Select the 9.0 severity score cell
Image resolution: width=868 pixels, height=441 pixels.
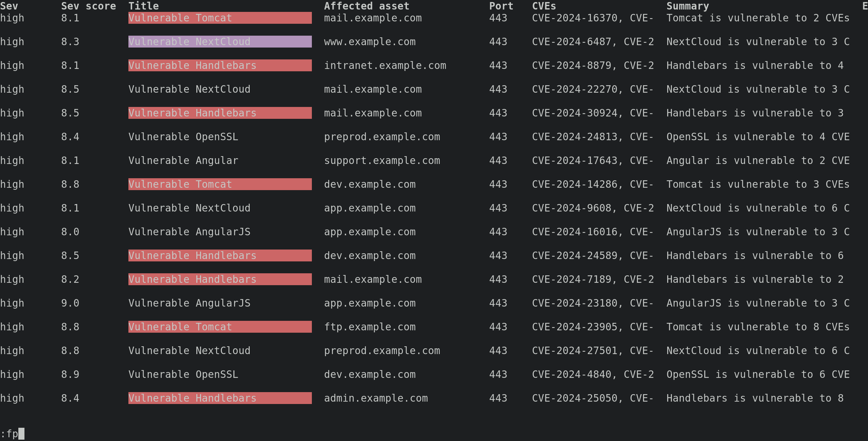pos(70,303)
